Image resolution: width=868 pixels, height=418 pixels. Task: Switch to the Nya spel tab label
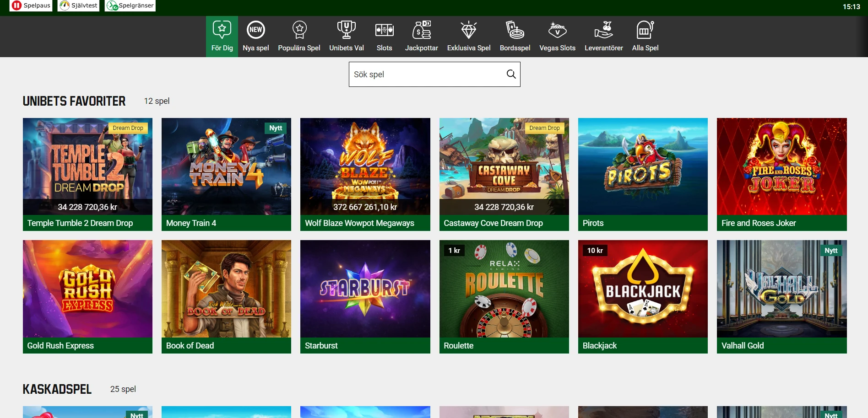[256, 48]
